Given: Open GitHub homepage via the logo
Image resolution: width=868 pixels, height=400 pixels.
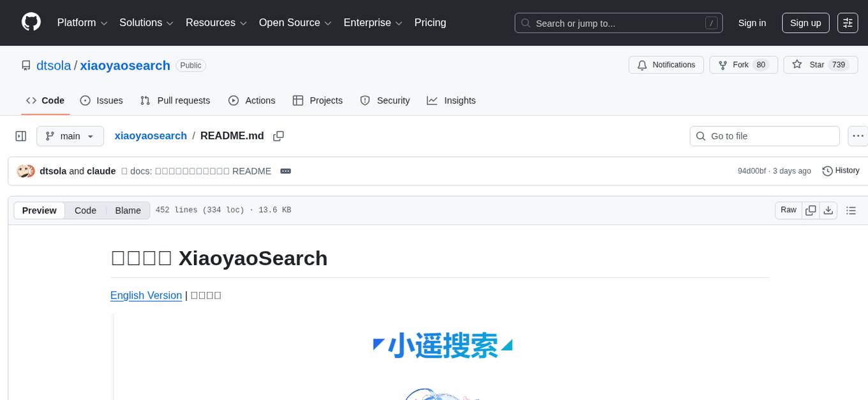Looking at the screenshot, I should tap(31, 22).
